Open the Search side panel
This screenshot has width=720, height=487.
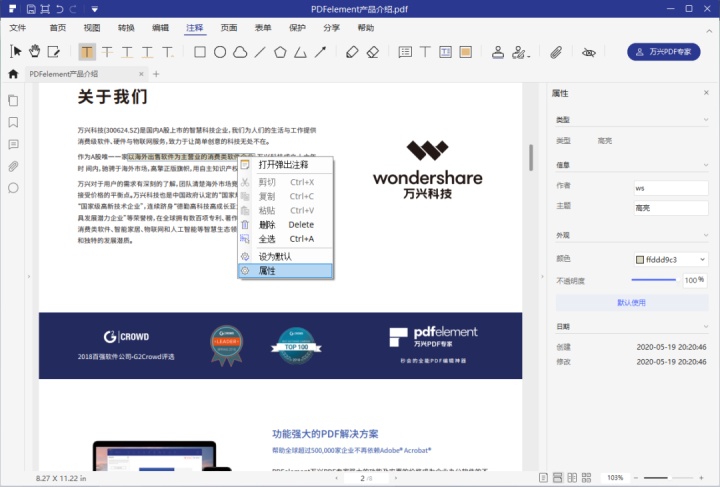13,188
